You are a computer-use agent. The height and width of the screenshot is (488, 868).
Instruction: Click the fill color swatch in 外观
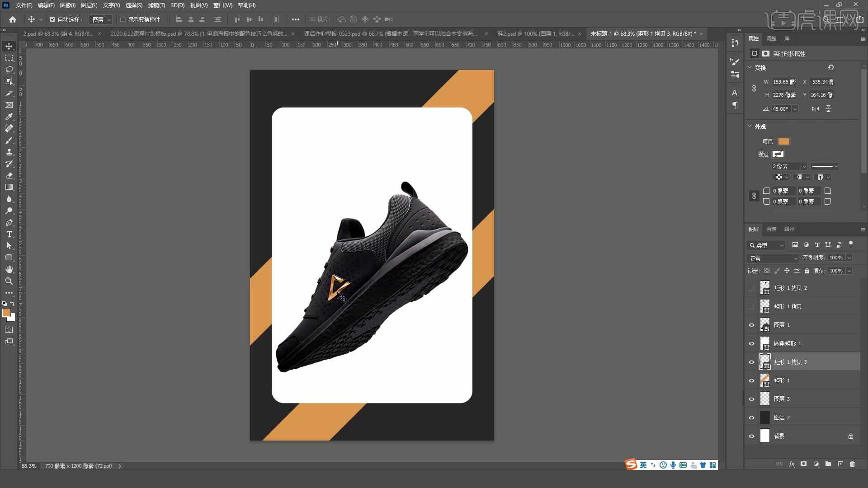pyautogui.click(x=783, y=141)
